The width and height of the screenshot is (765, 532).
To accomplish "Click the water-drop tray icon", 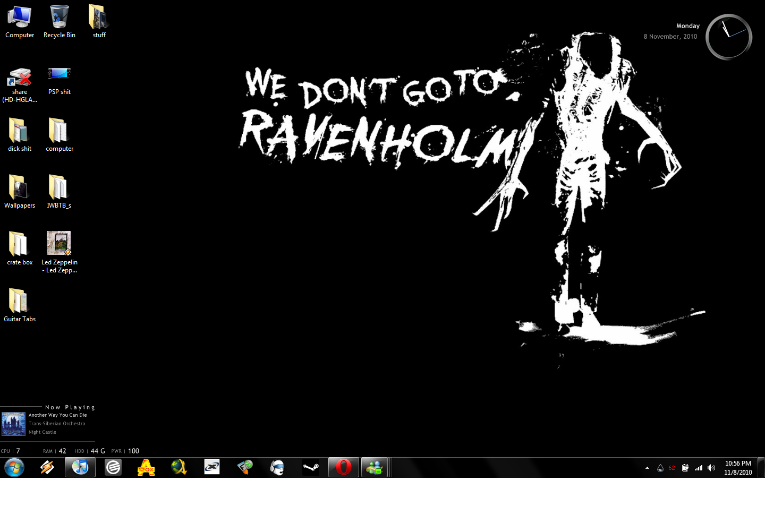I will [660, 468].
